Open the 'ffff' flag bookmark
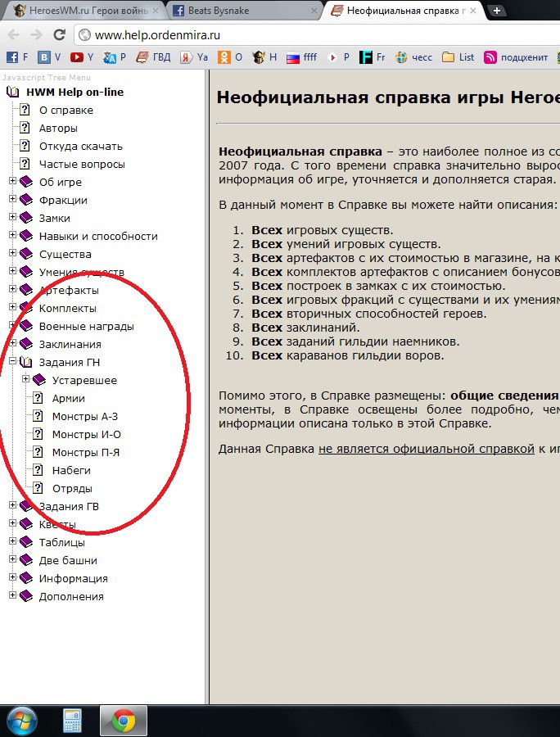The height and width of the screenshot is (737, 560). click(x=301, y=57)
